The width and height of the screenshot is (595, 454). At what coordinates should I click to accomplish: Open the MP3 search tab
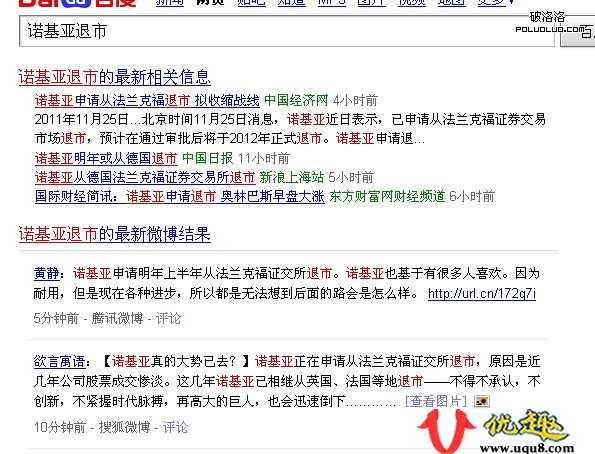coord(332,3)
